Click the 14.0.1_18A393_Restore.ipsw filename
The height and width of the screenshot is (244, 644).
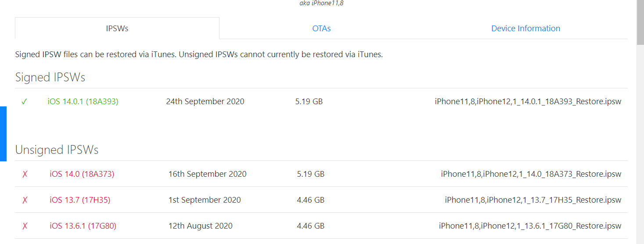(528, 102)
